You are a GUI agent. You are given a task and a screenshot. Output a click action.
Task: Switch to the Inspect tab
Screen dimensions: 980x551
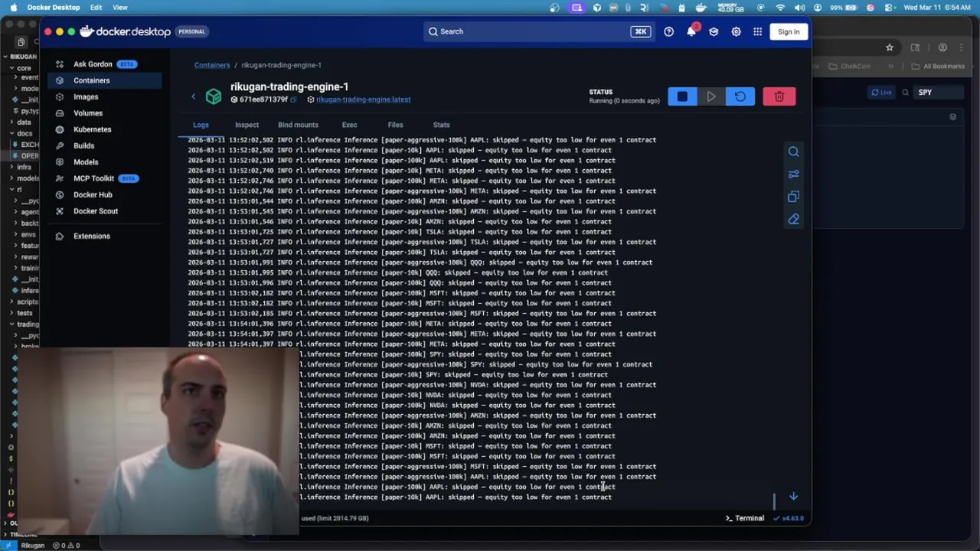(x=247, y=125)
